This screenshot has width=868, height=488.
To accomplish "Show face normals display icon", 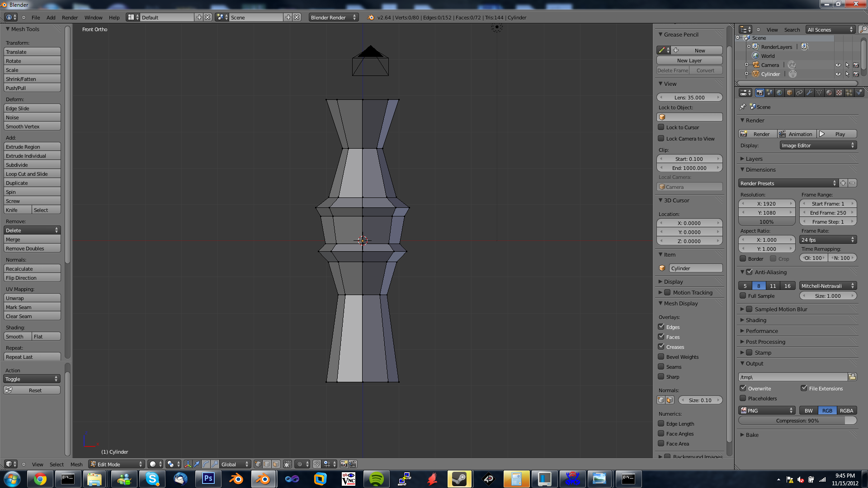I will pos(670,400).
